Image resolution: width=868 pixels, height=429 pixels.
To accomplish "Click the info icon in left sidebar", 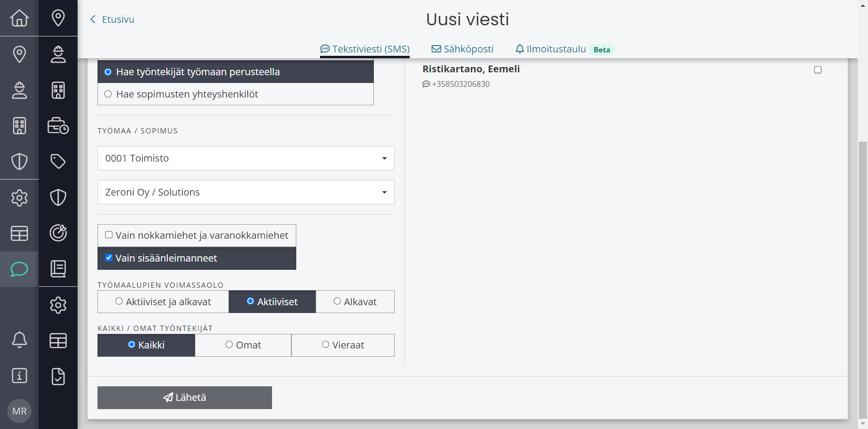I will [19, 376].
